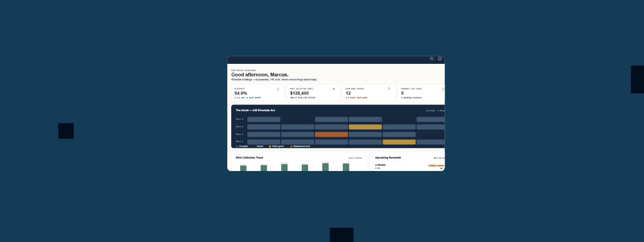644x242 pixels.
Task: Click the Portfolio Overview label
Action: pos(243,70)
